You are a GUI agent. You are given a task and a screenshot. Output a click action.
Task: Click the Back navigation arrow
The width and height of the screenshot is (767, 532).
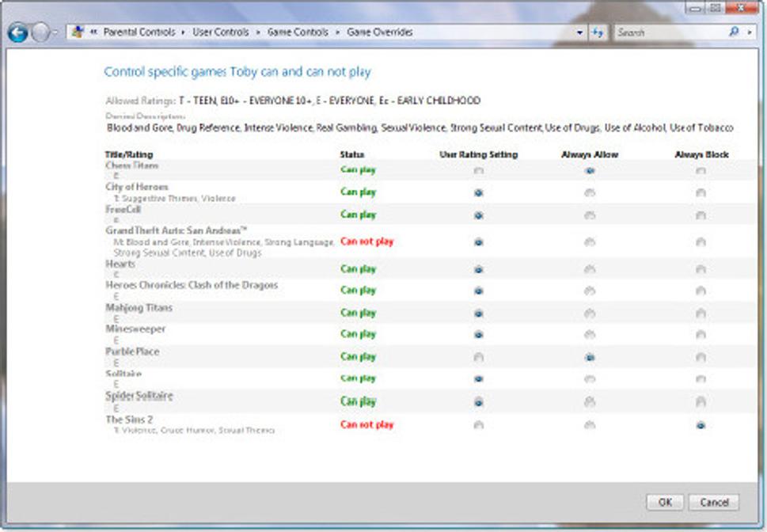pos(18,32)
